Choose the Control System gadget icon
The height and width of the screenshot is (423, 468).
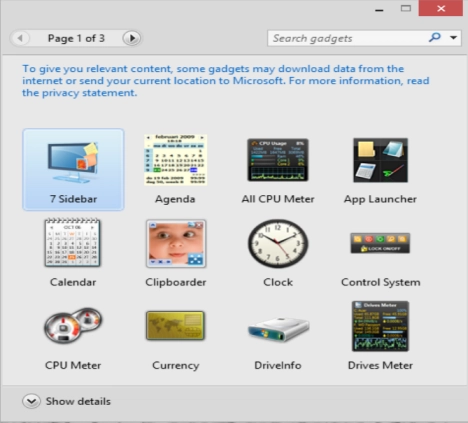(380, 243)
